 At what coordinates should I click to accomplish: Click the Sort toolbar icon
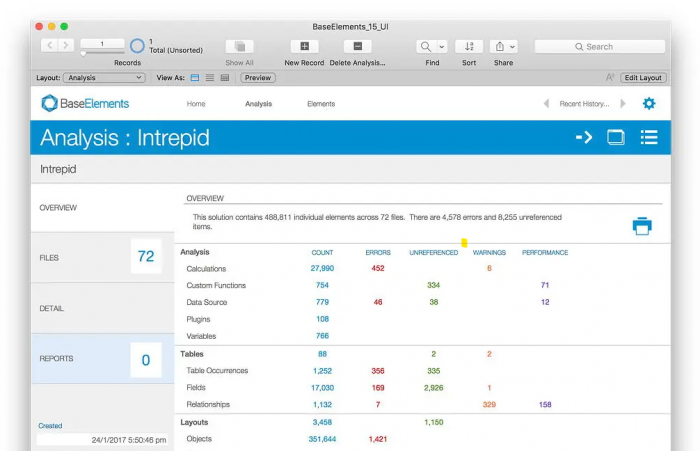tap(469, 46)
